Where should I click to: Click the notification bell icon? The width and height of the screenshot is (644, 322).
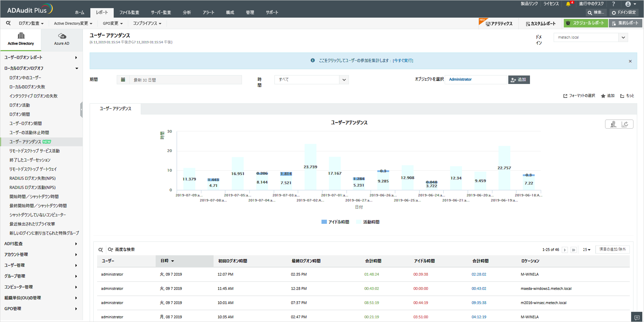tap(568, 4)
